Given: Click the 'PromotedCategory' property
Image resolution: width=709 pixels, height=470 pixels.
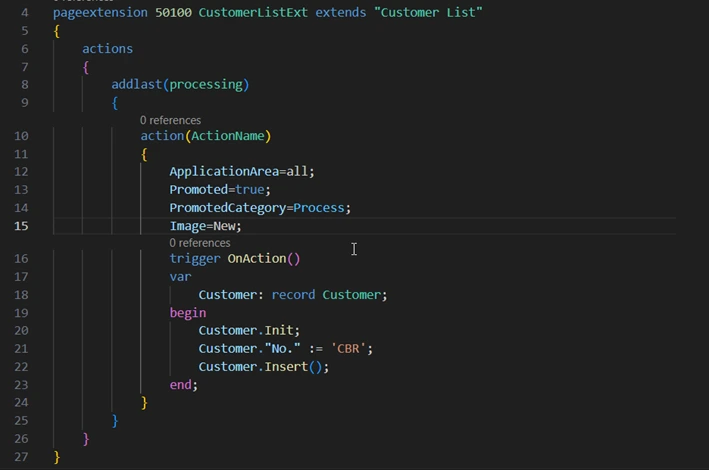Looking at the screenshot, I should tap(228, 208).
